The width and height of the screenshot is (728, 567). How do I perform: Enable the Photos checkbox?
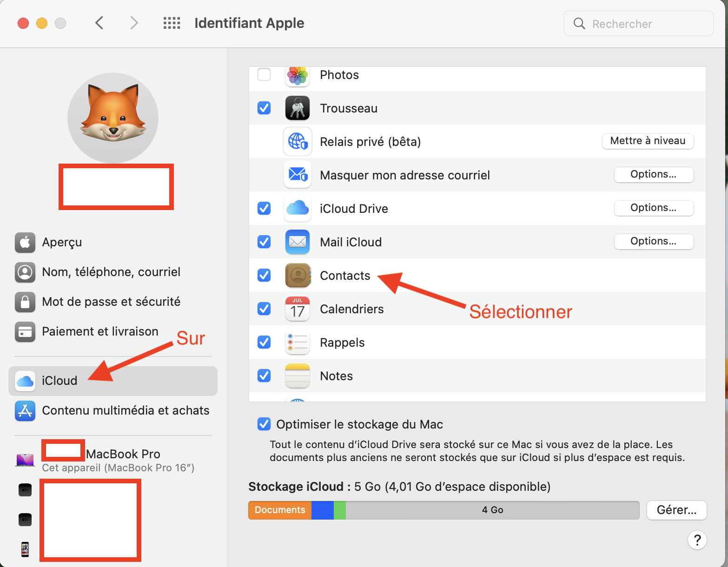tap(264, 75)
